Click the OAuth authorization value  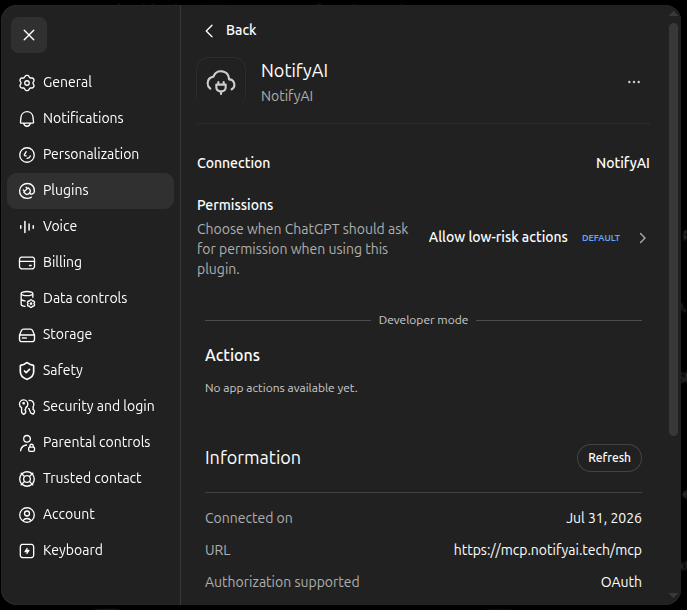click(621, 582)
